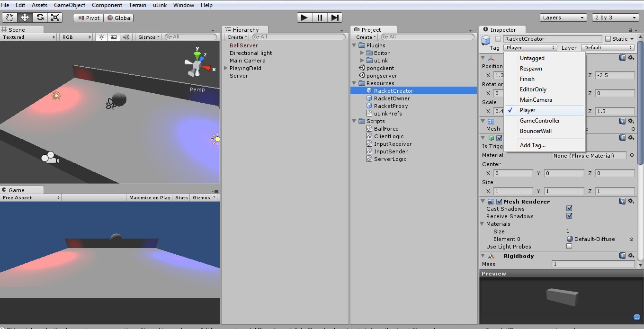Open the Layer Default dropdown

point(608,47)
